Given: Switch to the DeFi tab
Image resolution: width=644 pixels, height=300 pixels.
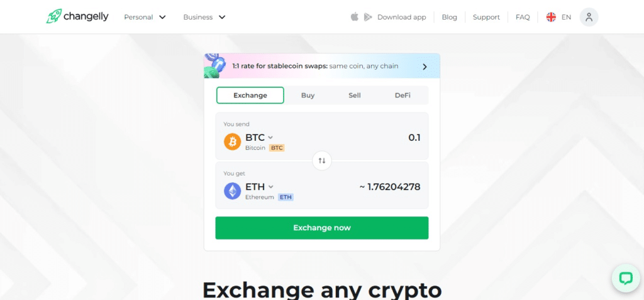Looking at the screenshot, I should pyautogui.click(x=402, y=95).
